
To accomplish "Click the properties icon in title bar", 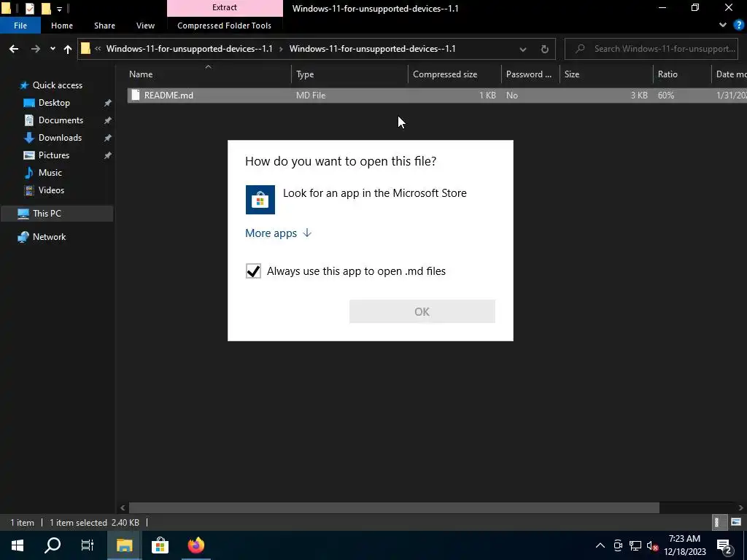I will pos(29,8).
